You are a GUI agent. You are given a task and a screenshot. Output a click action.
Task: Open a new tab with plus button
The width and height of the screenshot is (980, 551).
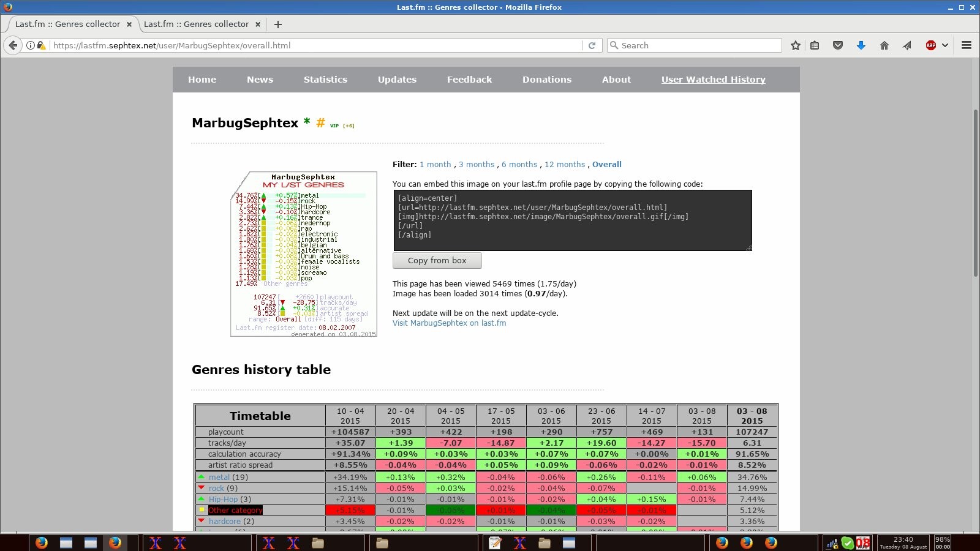[278, 24]
